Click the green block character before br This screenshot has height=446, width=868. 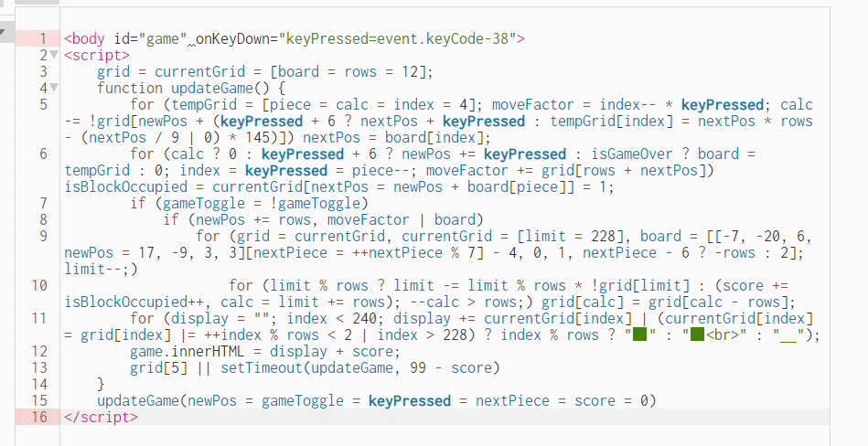[697, 334]
